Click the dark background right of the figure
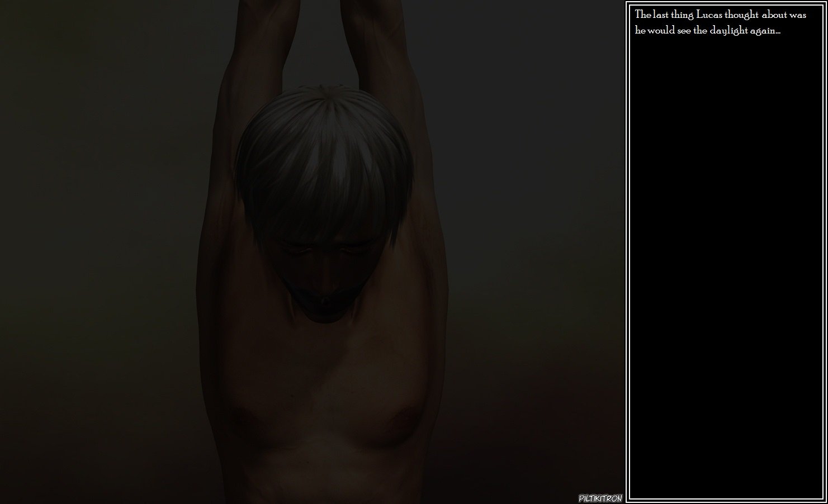The height and width of the screenshot is (504, 828). click(x=531, y=251)
